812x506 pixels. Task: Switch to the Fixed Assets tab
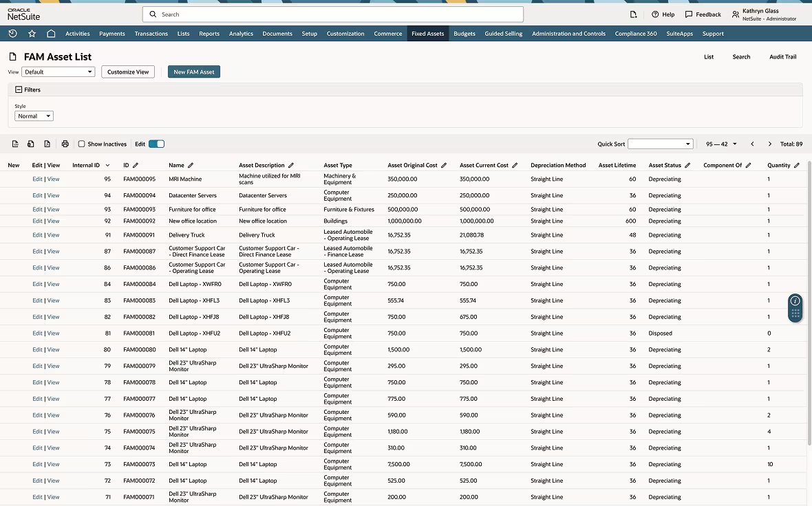(x=427, y=33)
